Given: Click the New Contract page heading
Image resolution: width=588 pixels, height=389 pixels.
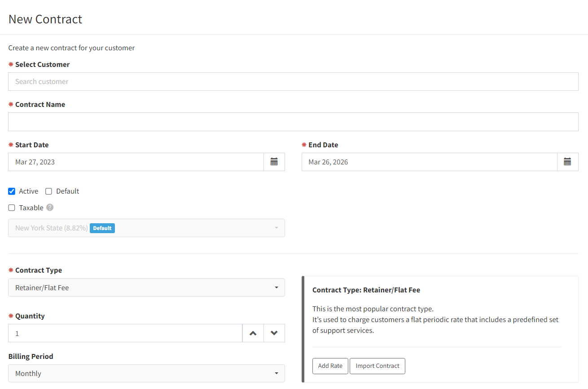Looking at the screenshot, I should tap(45, 19).
